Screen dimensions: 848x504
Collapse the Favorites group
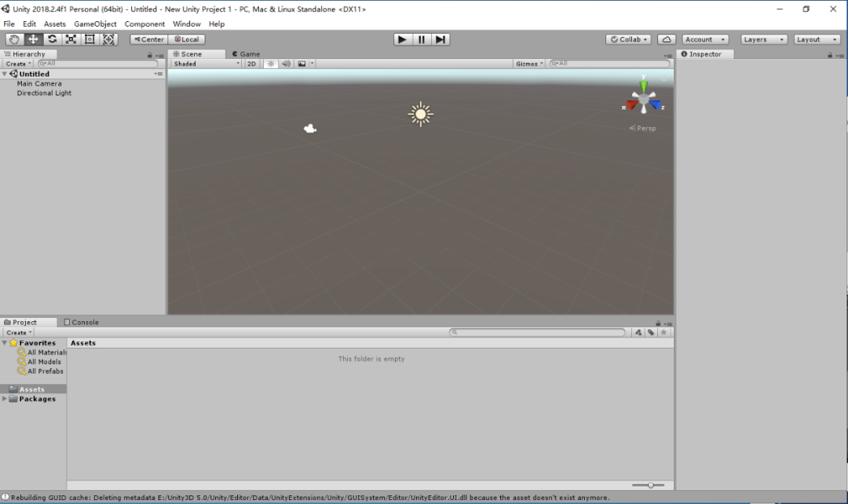coord(5,343)
